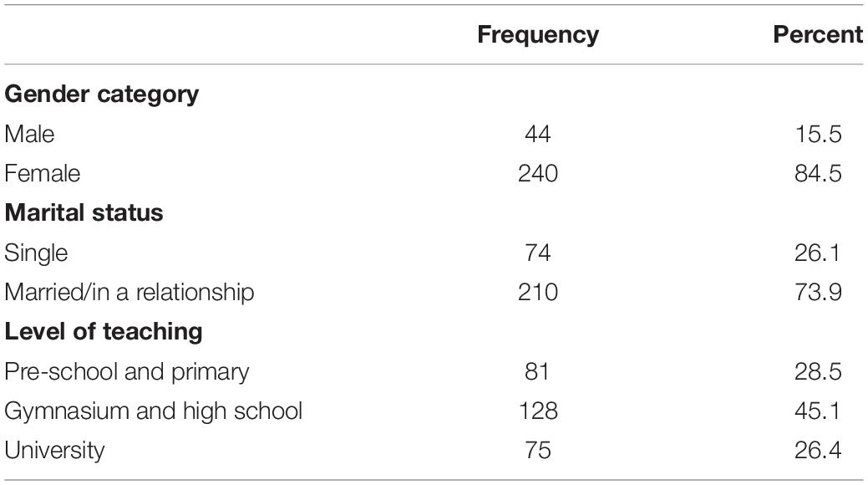Select the Male row label
This screenshot has width=868, height=485.
[x=29, y=134]
